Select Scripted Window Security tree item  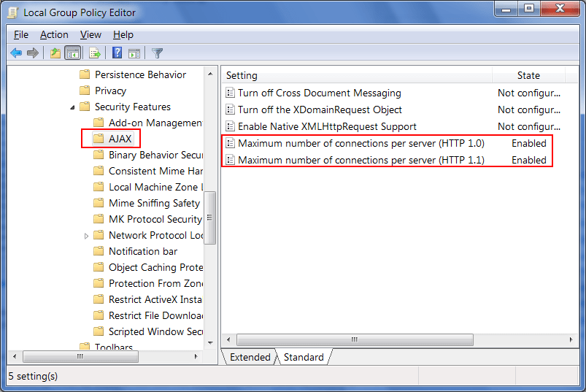[x=155, y=331]
